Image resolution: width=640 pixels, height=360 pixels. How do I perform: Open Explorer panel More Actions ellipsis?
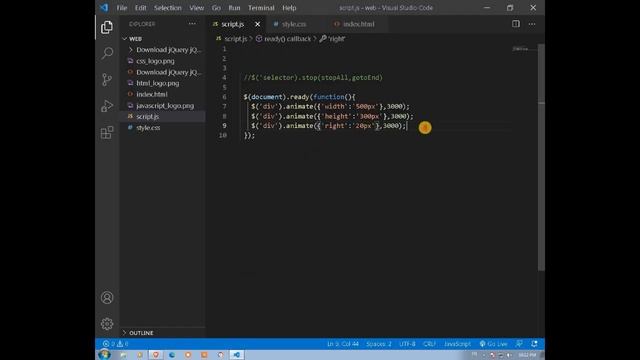(192, 24)
